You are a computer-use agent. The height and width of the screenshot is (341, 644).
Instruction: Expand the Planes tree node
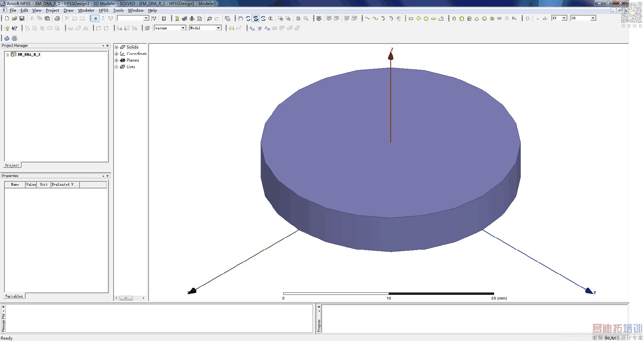pos(117,60)
